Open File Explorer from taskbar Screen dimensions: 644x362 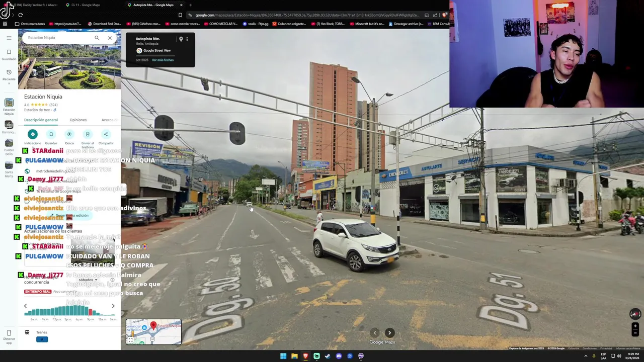coord(294,356)
